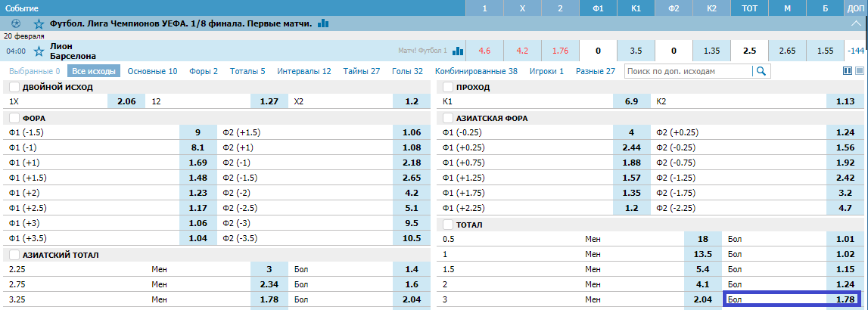Choose ПРОХОД К2 odds 1.13

pos(845,101)
